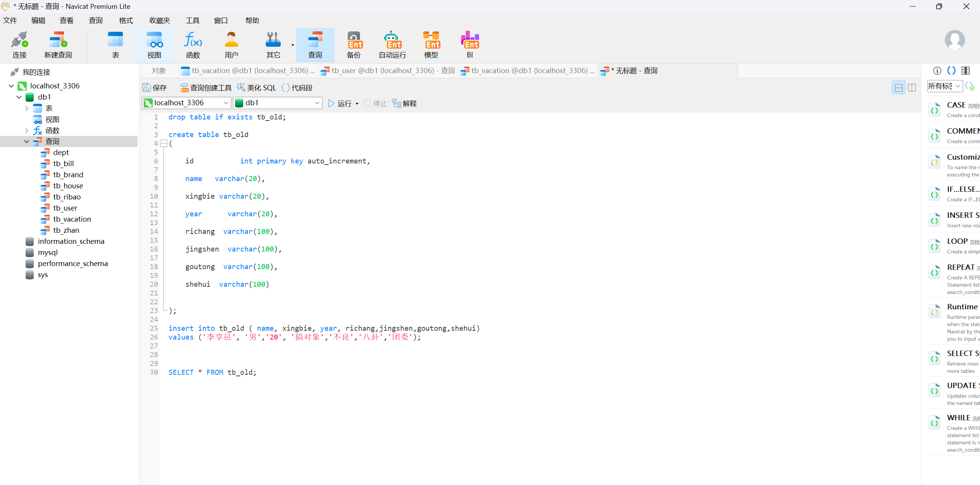This screenshot has width=980, height=485.
Task: Select the 函数 function toolbar icon
Action: pyautogui.click(x=193, y=45)
